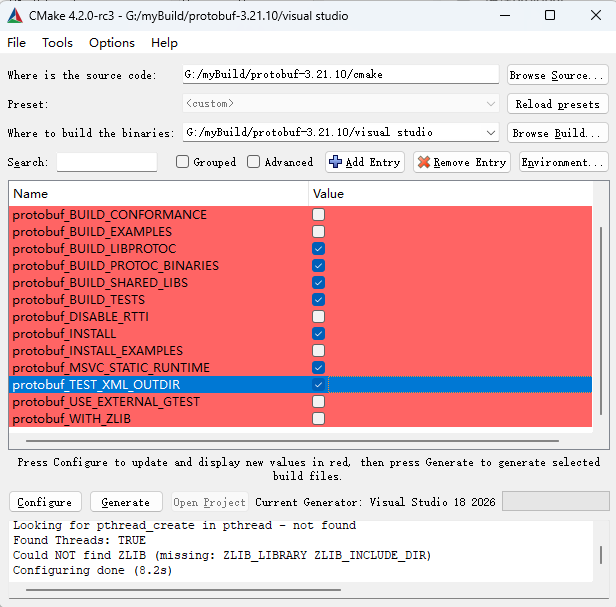The image size is (616, 607).
Task: Enable protobuf_BUILD_EXAMPLES checkbox
Action: click(x=318, y=231)
